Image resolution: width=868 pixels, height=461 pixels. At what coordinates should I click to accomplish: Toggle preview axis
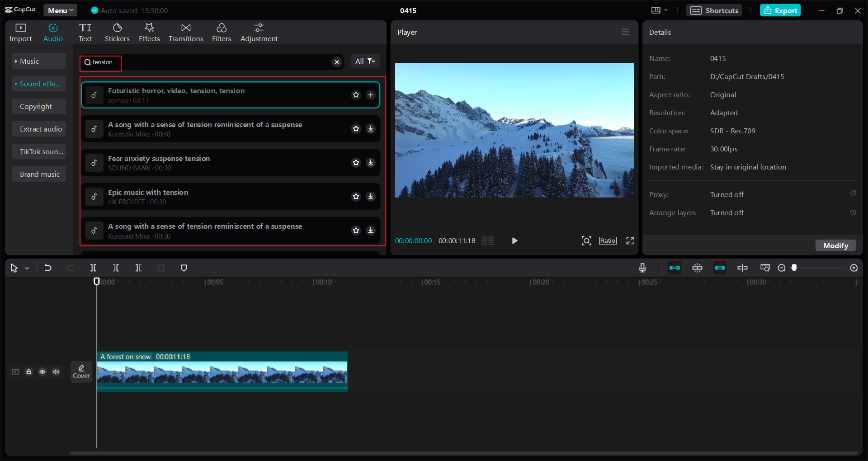pyautogui.click(x=742, y=268)
